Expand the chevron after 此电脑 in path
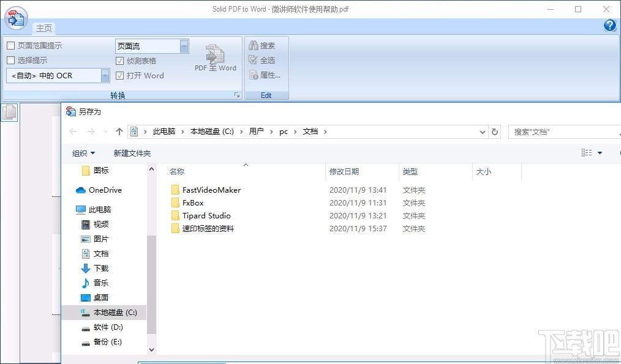621x364 pixels. point(182,132)
